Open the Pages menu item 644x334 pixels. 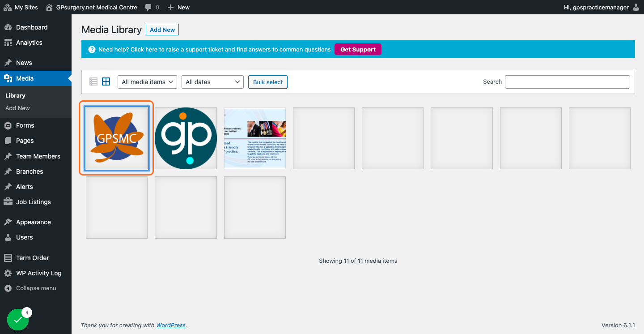36,141
